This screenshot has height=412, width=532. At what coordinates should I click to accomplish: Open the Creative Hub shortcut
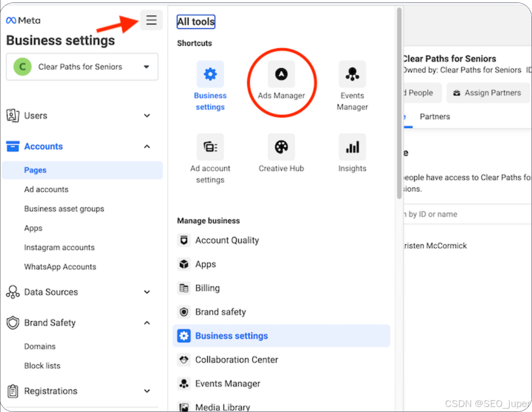click(281, 147)
